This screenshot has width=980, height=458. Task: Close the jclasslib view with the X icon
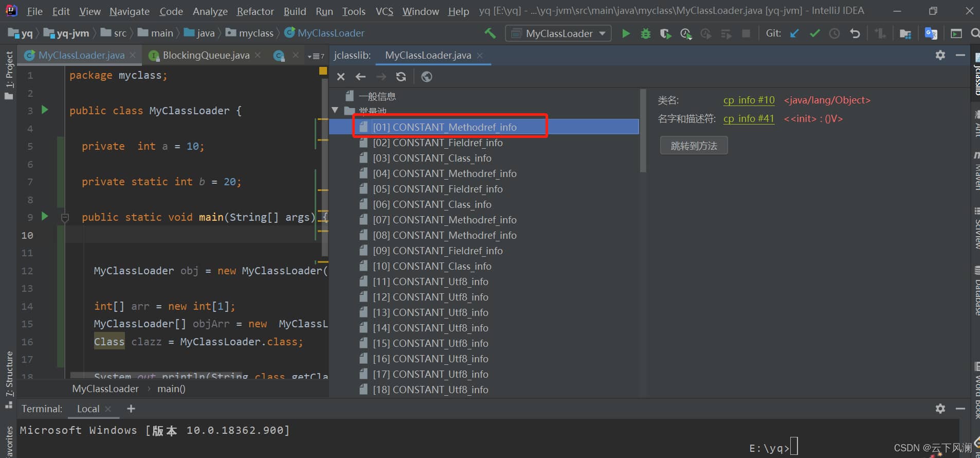click(x=341, y=77)
